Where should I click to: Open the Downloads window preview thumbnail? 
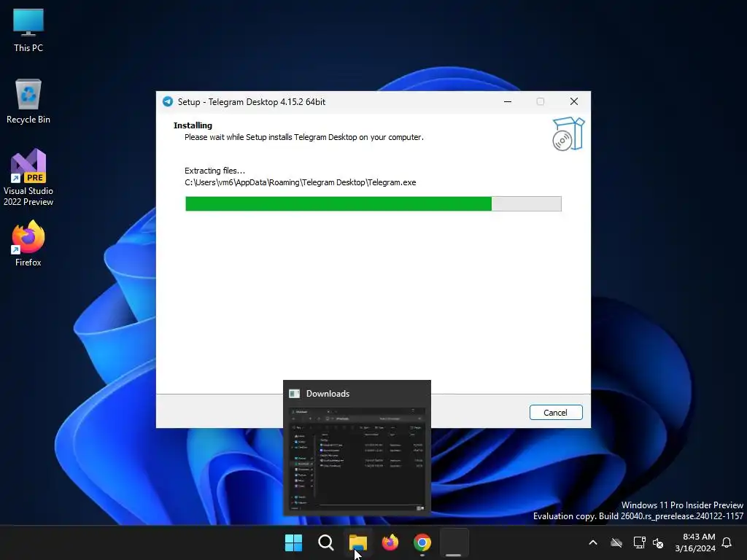tap(357, 459)
